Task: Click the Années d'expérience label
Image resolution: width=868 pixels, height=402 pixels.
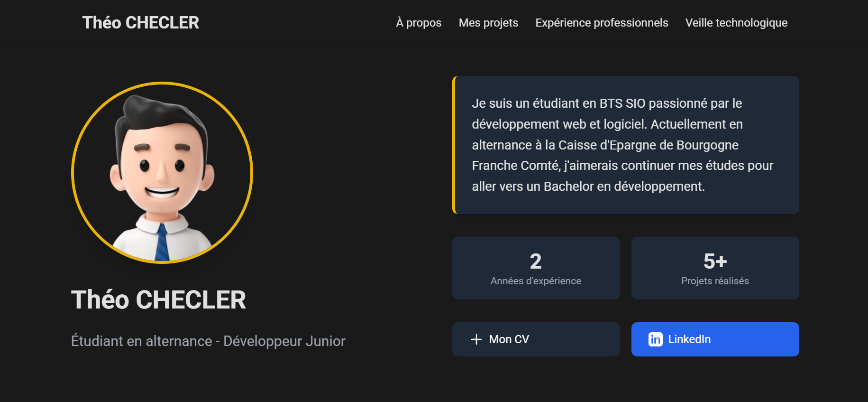Action: (x=536, y=281)
